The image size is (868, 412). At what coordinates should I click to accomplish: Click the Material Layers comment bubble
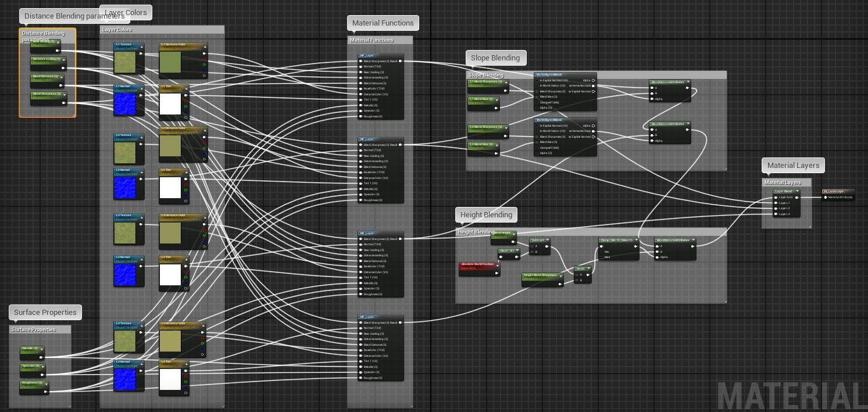pos(793,166)
